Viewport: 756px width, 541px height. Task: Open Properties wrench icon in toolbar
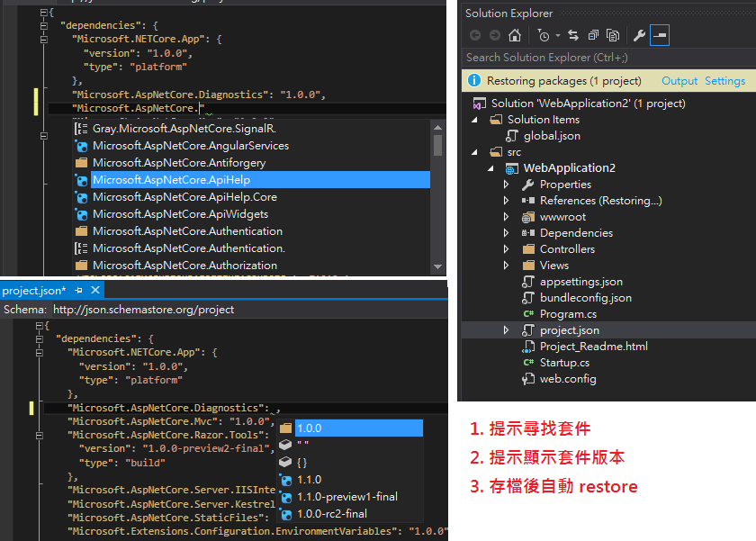pos(639,35)
